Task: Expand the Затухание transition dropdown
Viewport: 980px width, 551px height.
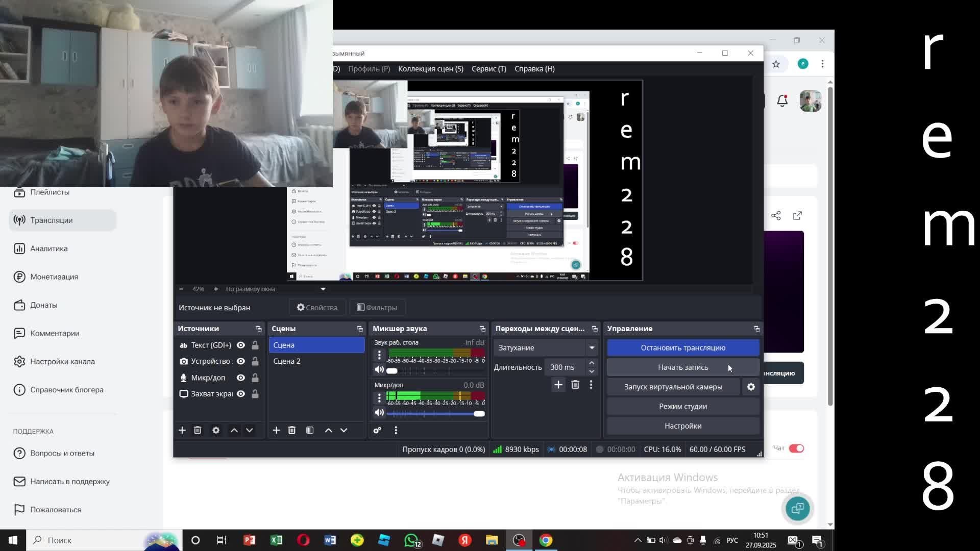Action: 592,348
